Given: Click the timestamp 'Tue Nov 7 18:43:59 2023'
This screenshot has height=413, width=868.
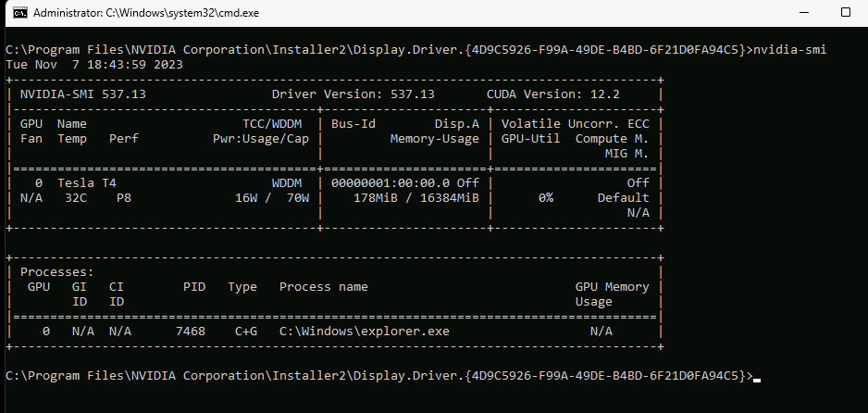Looking at the screenshot, I should coord(94,64).
